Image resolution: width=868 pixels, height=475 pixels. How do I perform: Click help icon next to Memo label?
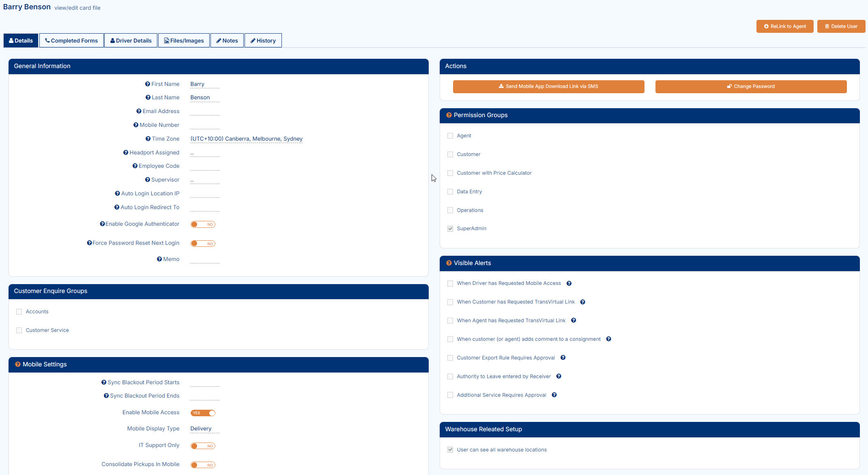pos(159,259)
